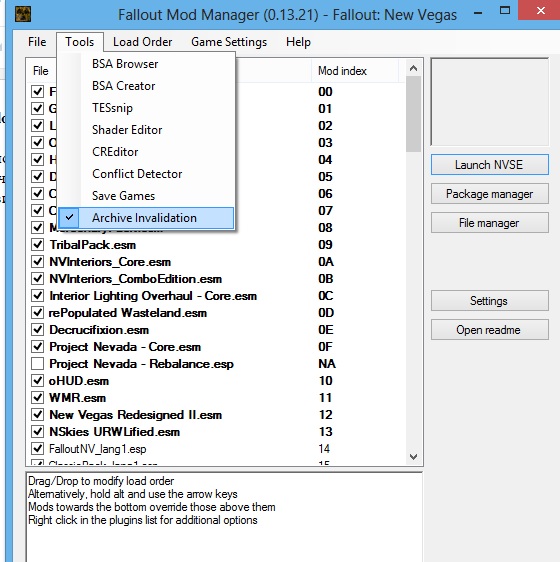Toggle the Archive Invalidation menu option
Screen dimensions: 560x562
click(x=146, y=218)
